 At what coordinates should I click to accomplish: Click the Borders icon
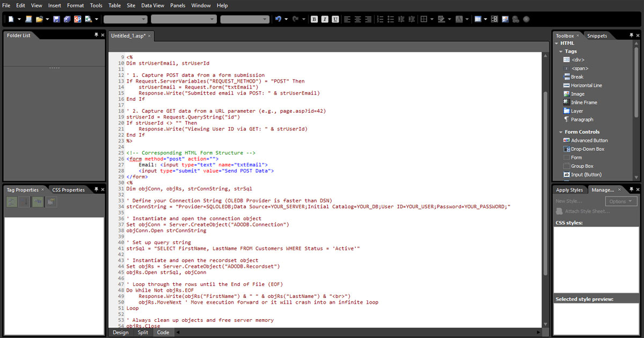click(x=423, y=19)
